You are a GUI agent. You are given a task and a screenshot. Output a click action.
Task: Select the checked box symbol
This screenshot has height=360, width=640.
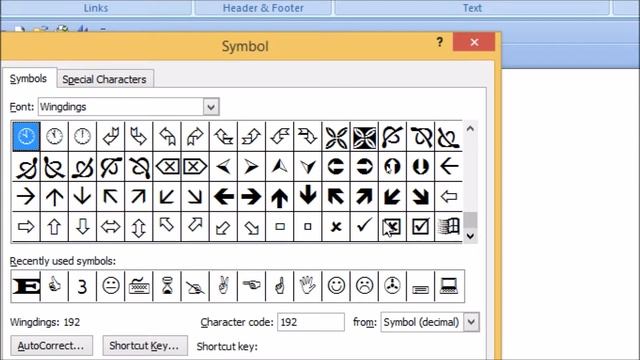(x=420, y=227)
